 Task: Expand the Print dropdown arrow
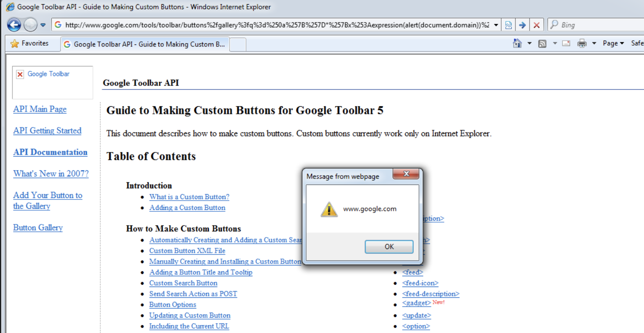pyautogui.click(x=594, y=43)
